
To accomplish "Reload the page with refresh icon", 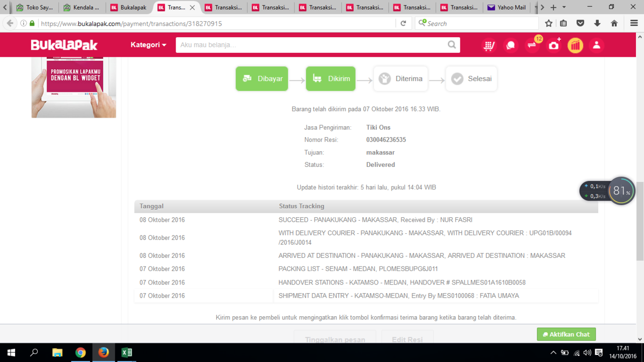I will [x=403, y=23].
